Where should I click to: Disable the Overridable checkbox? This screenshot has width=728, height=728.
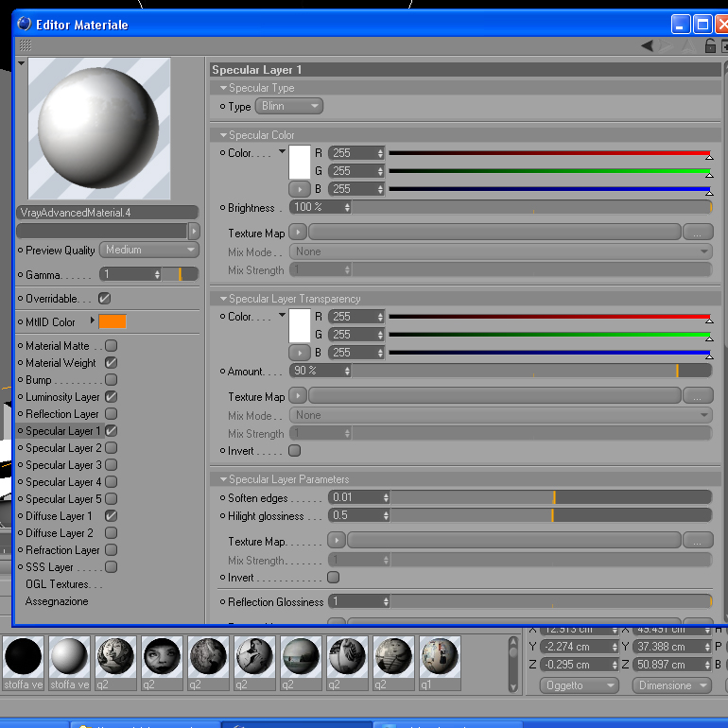tap(104, 299)
